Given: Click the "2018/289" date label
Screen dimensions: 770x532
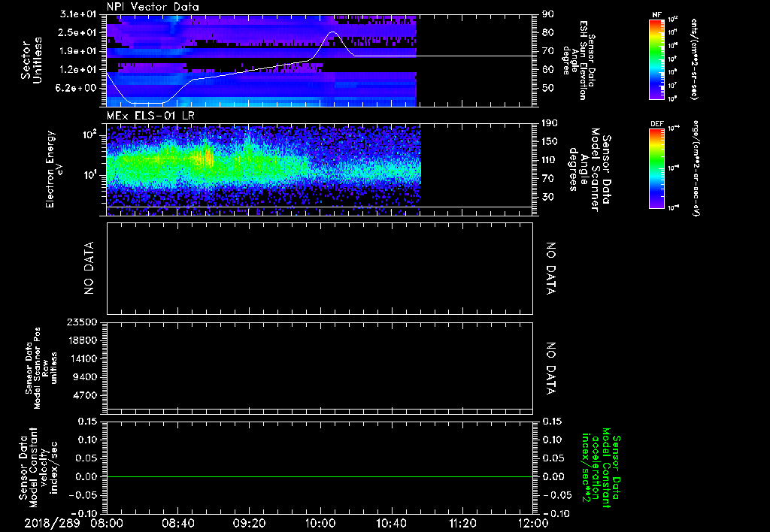Looking at the screenshot, I should pos(52,523).
